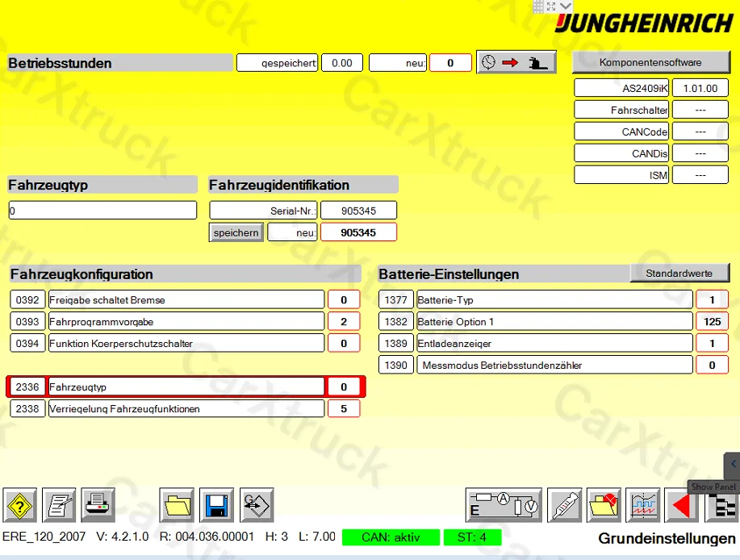The height and width of the screenshot is (560, 740).
Task: Select the Batterie-Typ label
Action: (555, 299)
